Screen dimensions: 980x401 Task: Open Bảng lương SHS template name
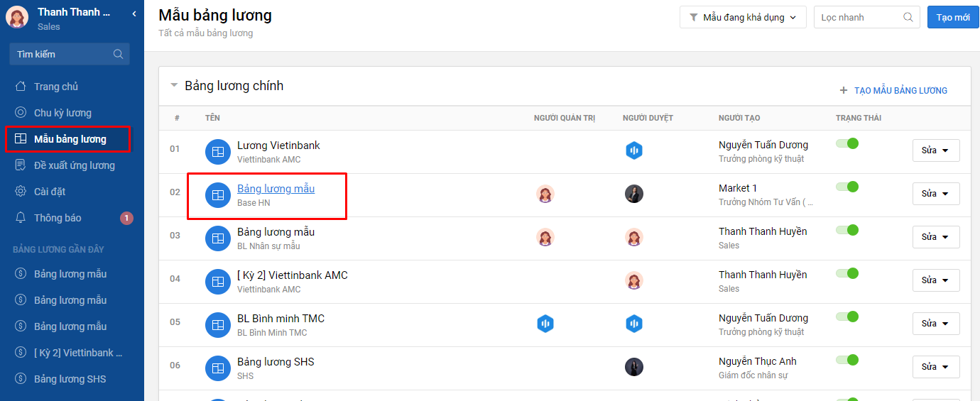click(x=276, y=362)
